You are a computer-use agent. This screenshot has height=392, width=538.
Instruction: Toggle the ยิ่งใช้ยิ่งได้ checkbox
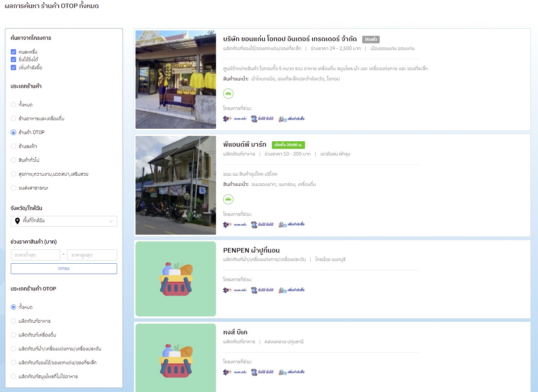coord(13,59)
